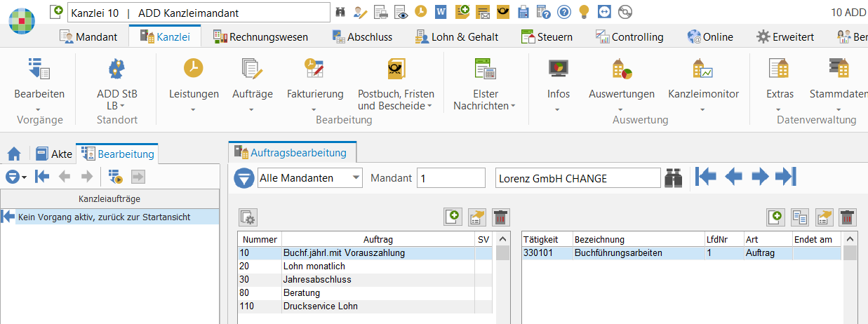Viewport: 868px width, 324px height.
Task: Search client with binoculars next to Lorenz GmbH
Action: click(x=674, y=178)
